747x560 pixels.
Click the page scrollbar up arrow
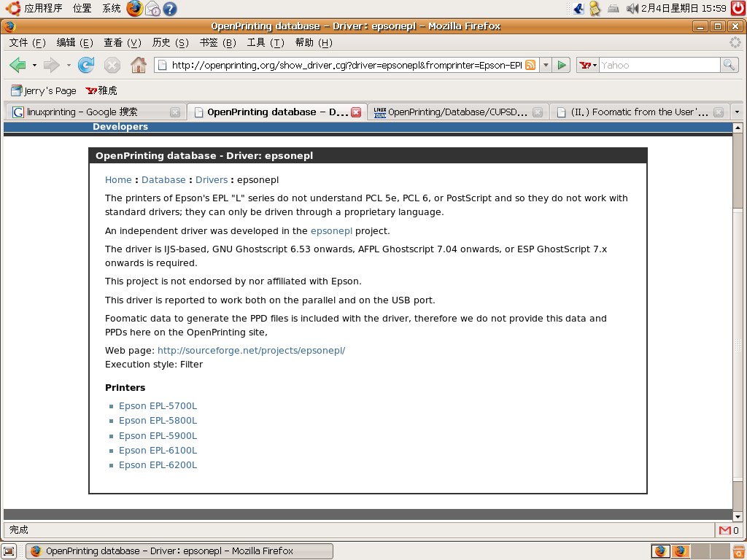pyautogui.click(x=738, y=128)
